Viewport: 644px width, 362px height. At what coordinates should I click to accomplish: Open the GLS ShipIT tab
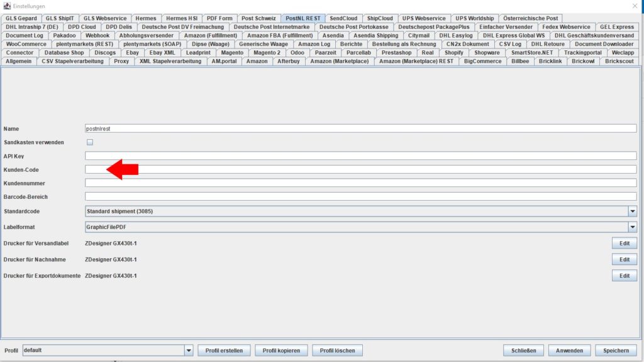tap(60, 18)
